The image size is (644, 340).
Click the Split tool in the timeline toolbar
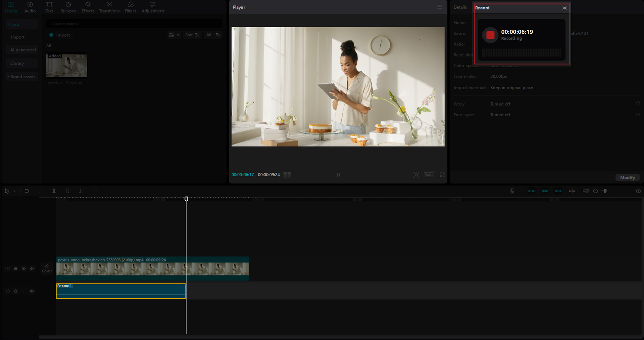[x=54, y=191]
